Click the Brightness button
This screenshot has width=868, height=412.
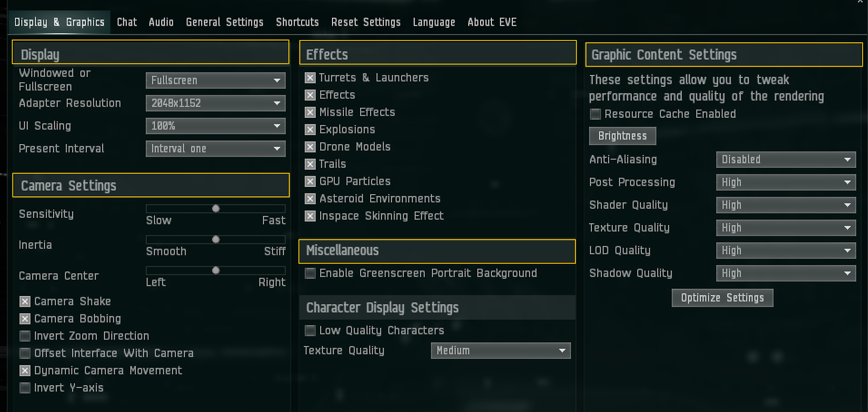[x=622, y=136]
